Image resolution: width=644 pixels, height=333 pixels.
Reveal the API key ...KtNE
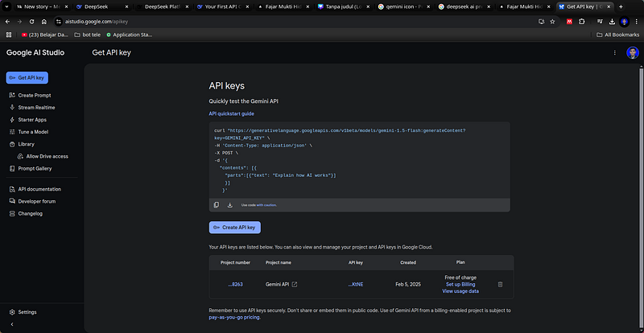356,284
